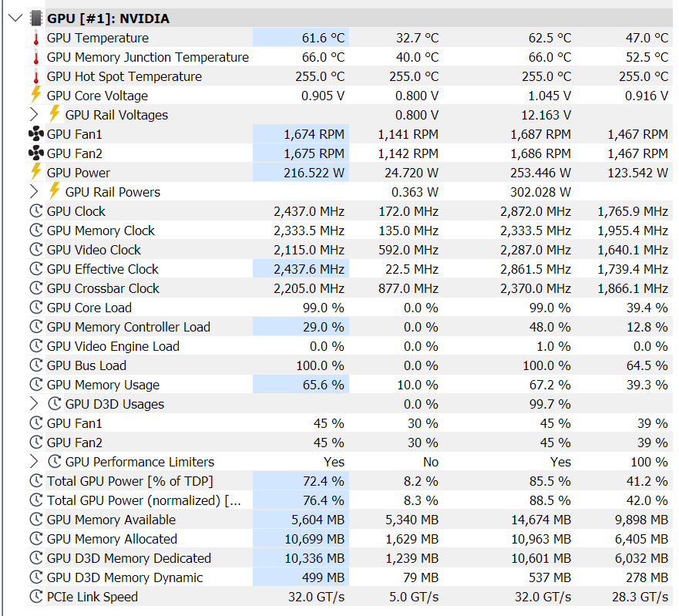Select the 499 MB D3D dynamic value
Viewport: 679px width, 616px height.
pyautogui.click(x=323, y=577)
